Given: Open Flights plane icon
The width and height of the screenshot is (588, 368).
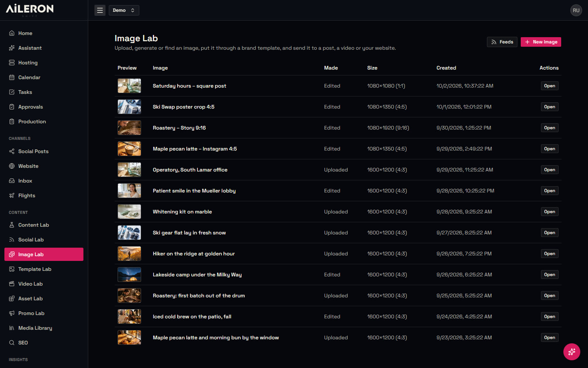Looking at the screenshot, I should click(12, 195).
